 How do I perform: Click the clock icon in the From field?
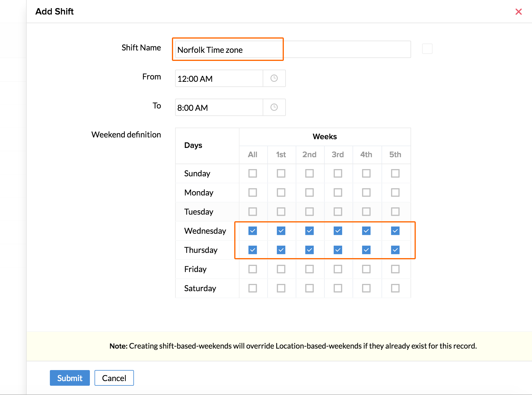(274, 78)
